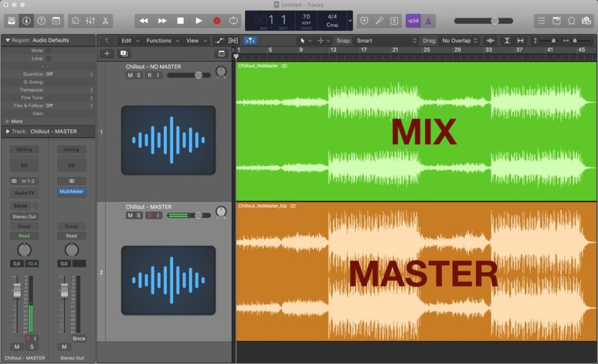
Task: Tick the region Loop checkbox
Action: [x=48, y=58]
